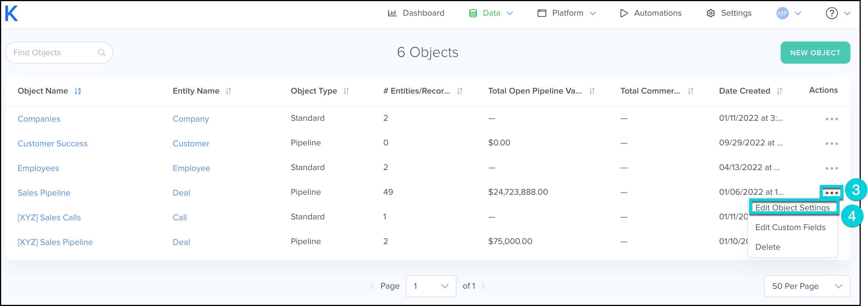Click the help question mark icon
The width and height of the screenshot is (868, 306).
(x=831, y=13)
